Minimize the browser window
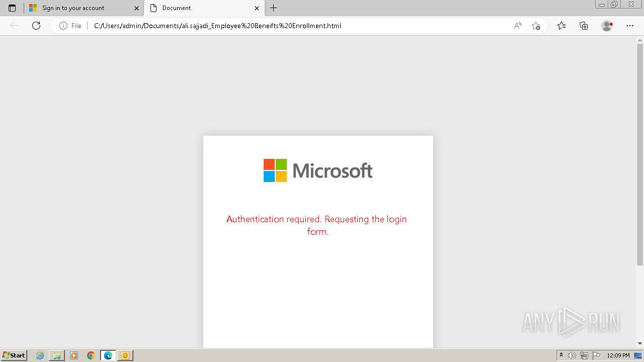The width and height of the screenshot is (644, 362). tap(602, 5)
